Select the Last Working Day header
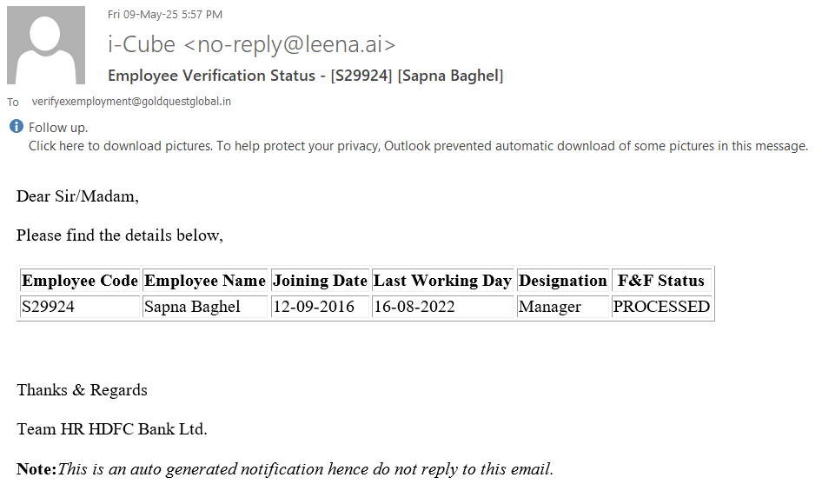The image size is (822, 504). (442, 281)
